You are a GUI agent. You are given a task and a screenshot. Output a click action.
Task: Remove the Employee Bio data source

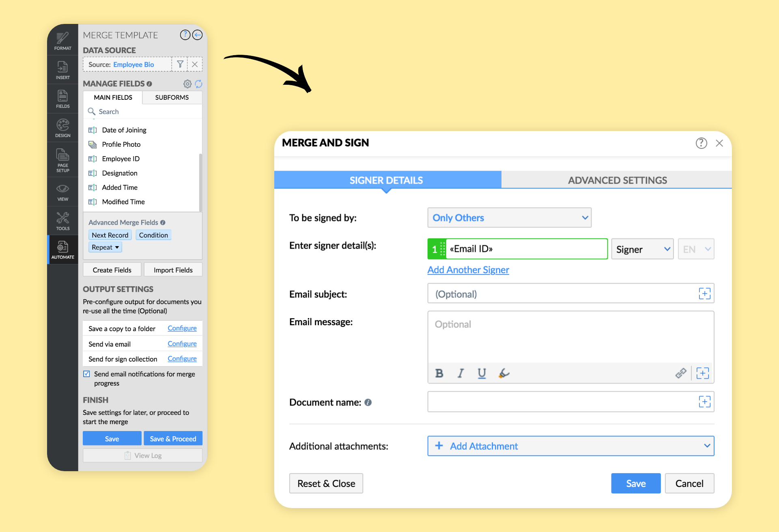point(195,64)
